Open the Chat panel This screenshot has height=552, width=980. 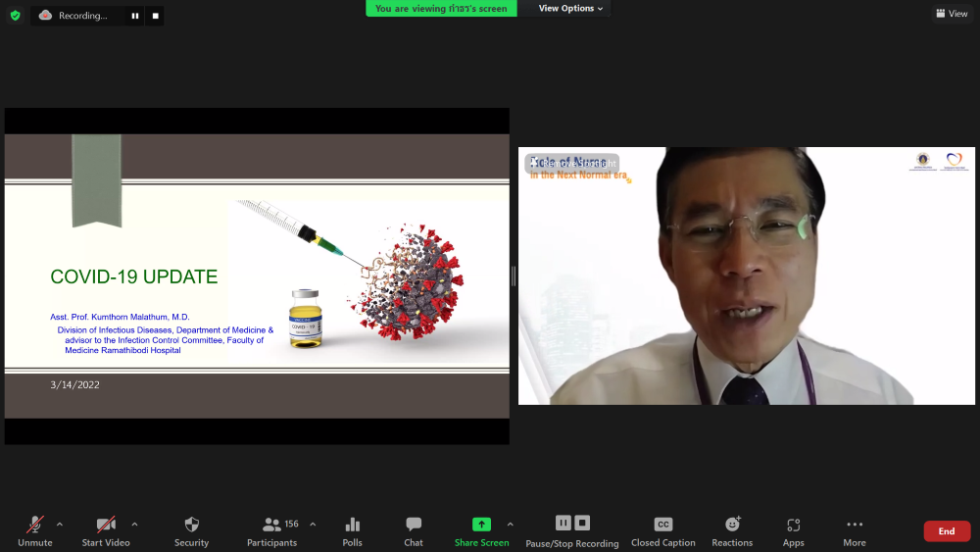tap(414, 530)
